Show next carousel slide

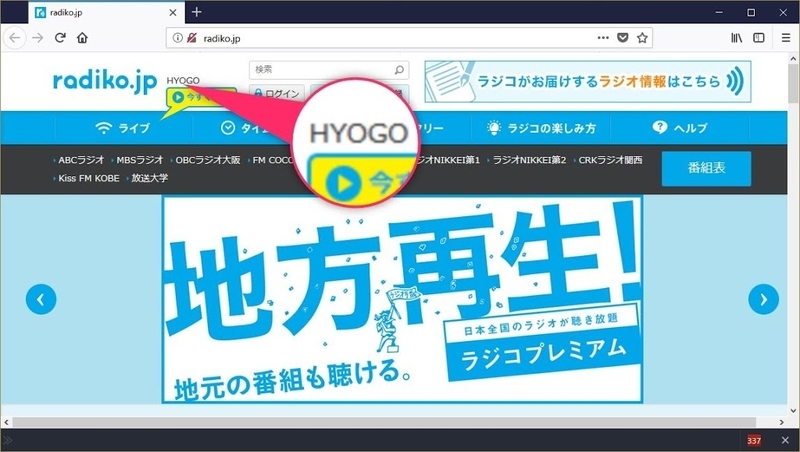point(763,299)
